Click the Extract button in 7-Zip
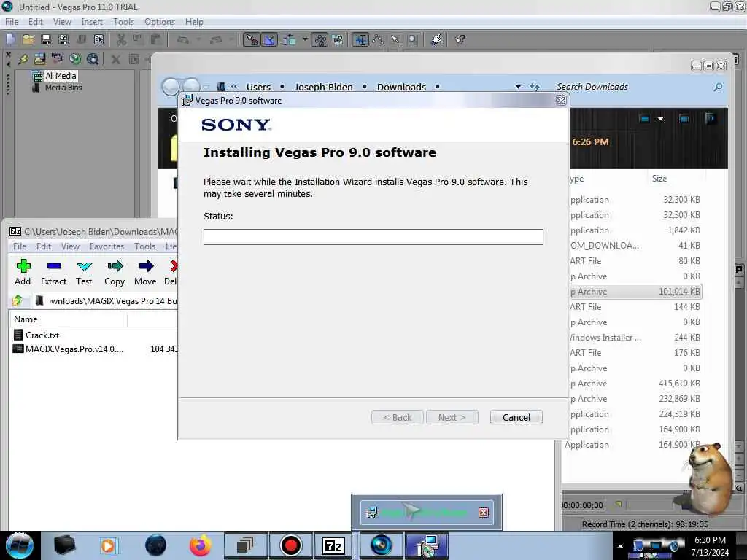747x560 pixels. point(53,273)
